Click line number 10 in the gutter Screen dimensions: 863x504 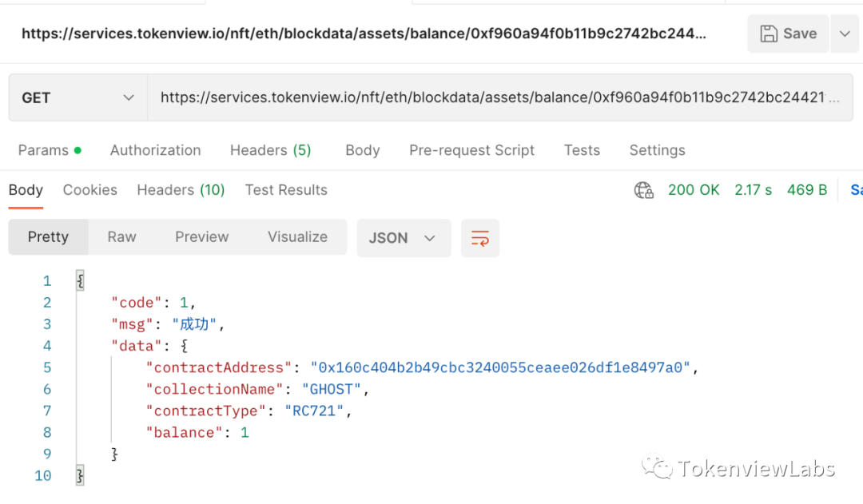43,476
